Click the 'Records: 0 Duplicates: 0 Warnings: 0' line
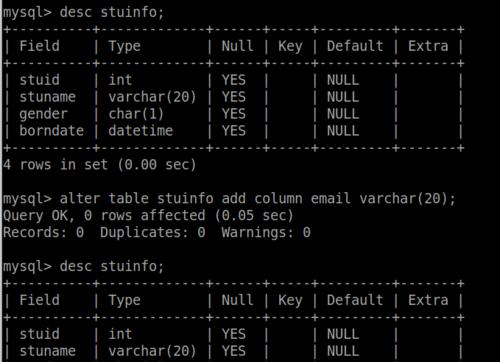 (x=157, y=232)
